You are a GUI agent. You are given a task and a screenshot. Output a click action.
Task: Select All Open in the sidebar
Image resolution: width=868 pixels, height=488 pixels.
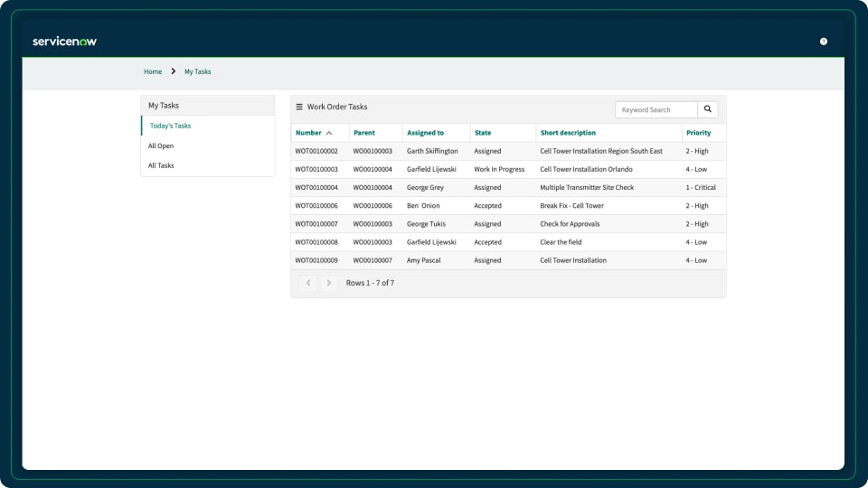161,145
